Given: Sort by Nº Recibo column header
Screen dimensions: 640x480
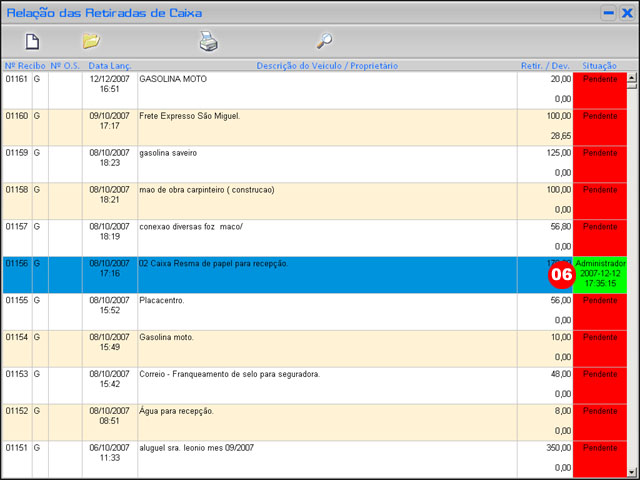Looking at the screenshot, I should pyautogui.click(x=24, y=65).
